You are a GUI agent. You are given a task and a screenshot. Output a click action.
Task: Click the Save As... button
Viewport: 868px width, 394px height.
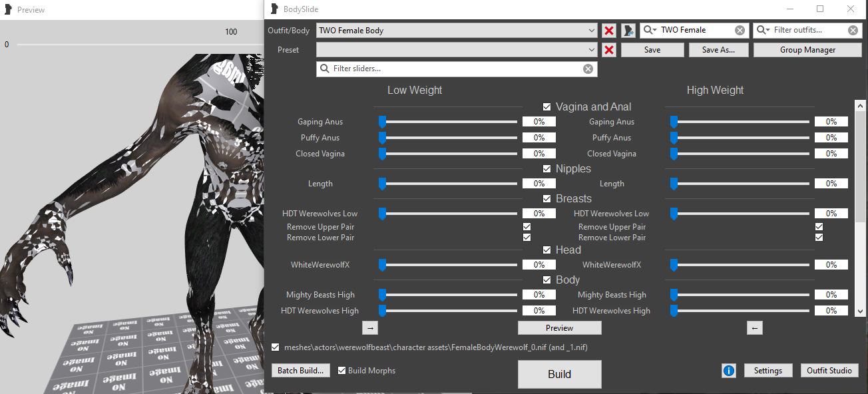[x=719, y=50]
